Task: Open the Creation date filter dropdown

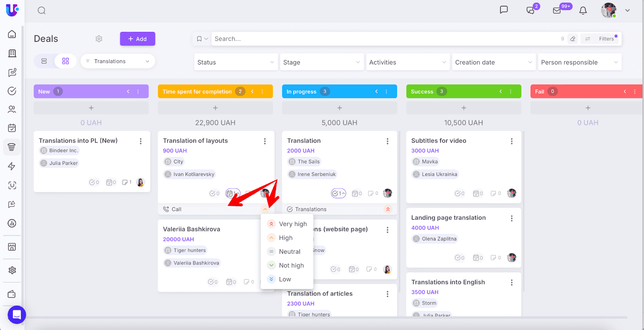Action: (494, 62)
